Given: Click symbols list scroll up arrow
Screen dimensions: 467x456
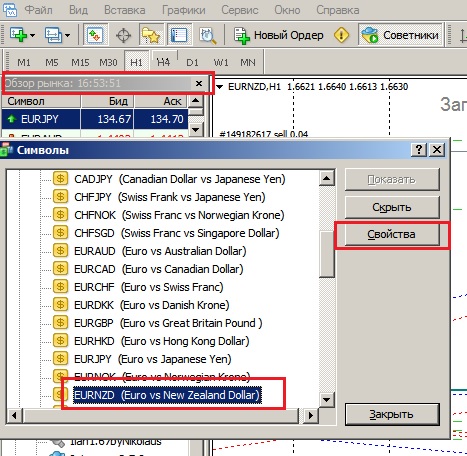Looking at the screenshot, I should 327,179.
